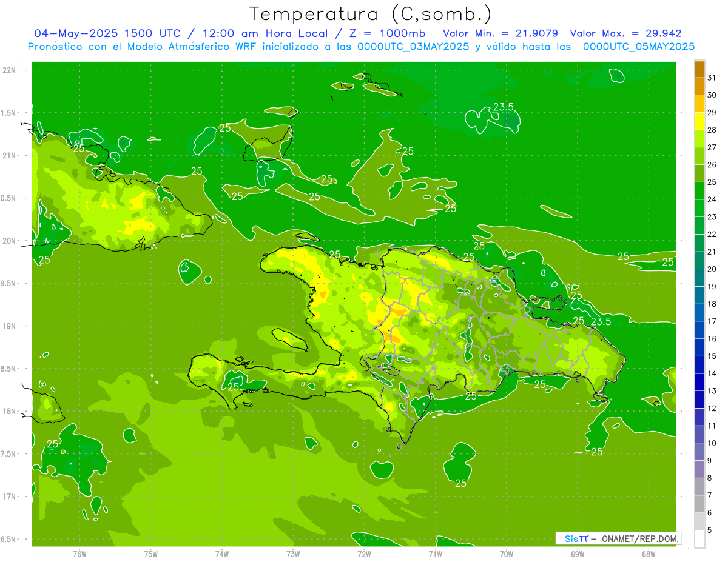Click the 73W longitude axis label
This screenshot has height=562, width=728.
pyautogui.click(x=293, y=554)
